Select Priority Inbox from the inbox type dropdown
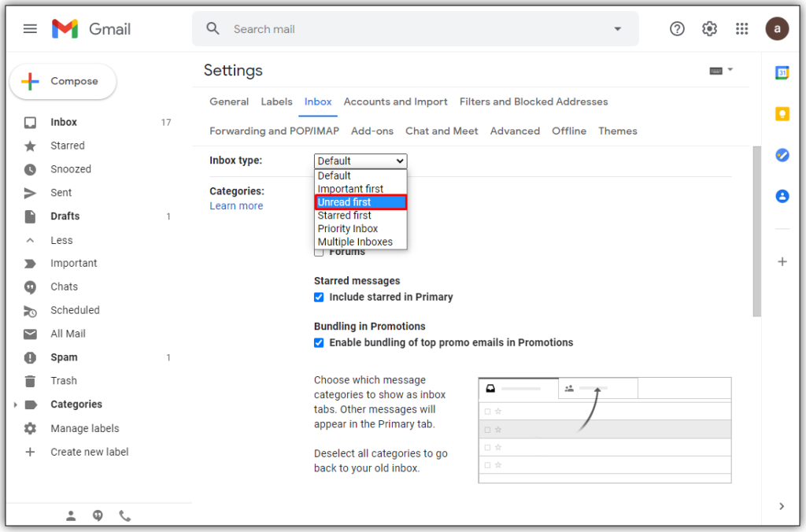Image resolution: width=806 pixels, height=532 pixels. pos(347,228)
